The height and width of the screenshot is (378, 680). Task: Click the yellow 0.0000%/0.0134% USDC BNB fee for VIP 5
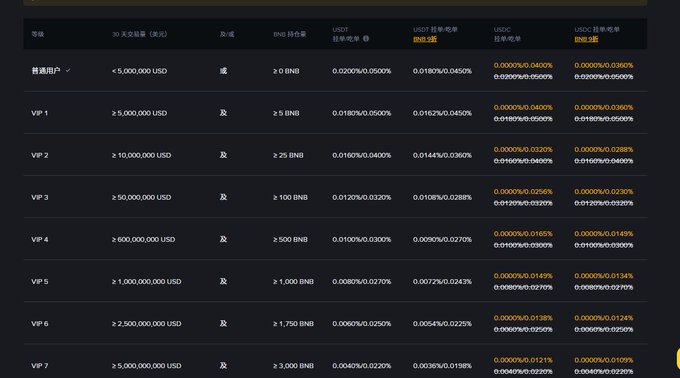click(604, 276)
